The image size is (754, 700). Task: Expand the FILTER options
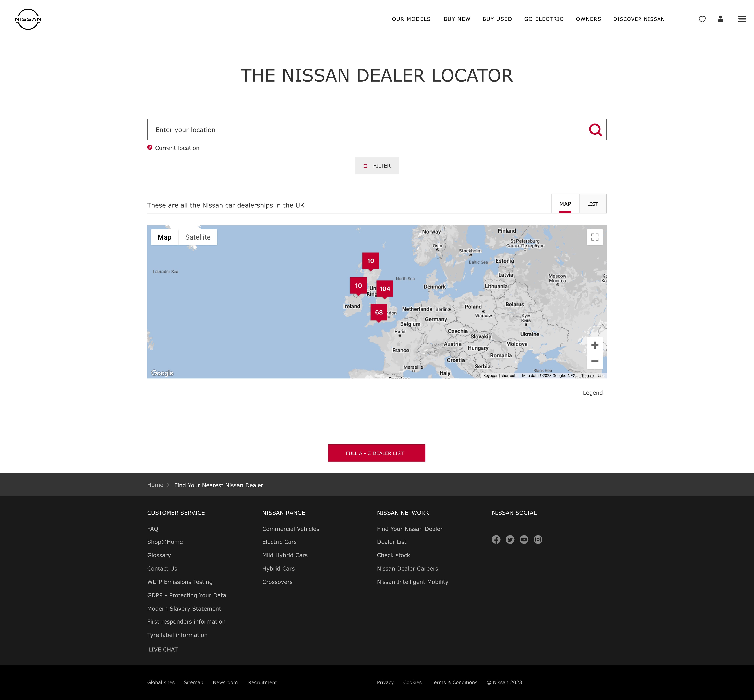point(376,166)
